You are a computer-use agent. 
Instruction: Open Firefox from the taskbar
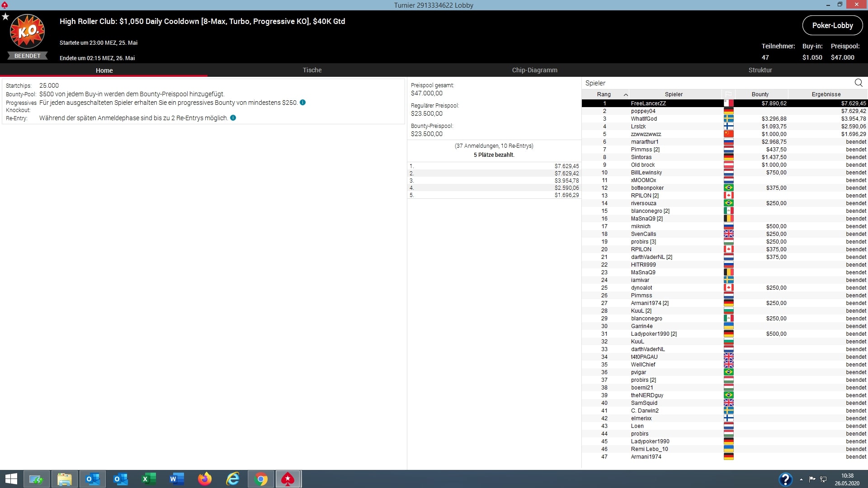tap(205, 479)
